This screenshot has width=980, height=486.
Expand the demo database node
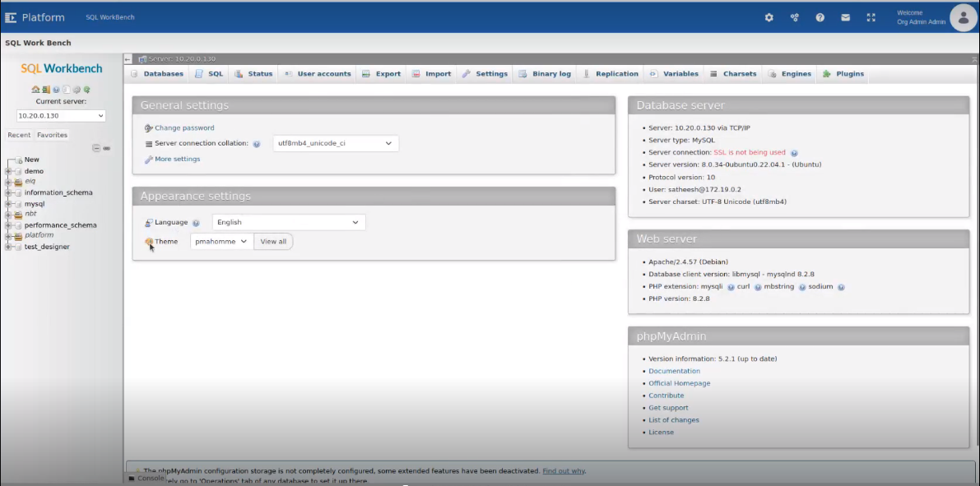tap(9, 171)
